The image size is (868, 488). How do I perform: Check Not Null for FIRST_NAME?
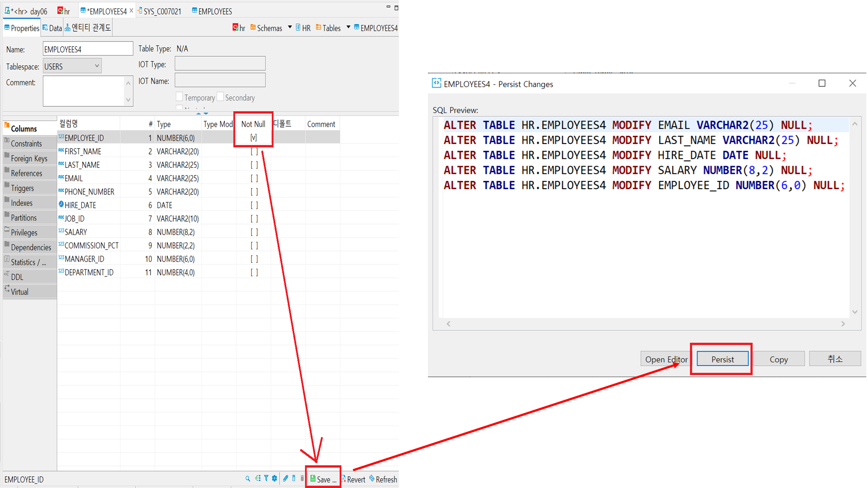(254, 151)
